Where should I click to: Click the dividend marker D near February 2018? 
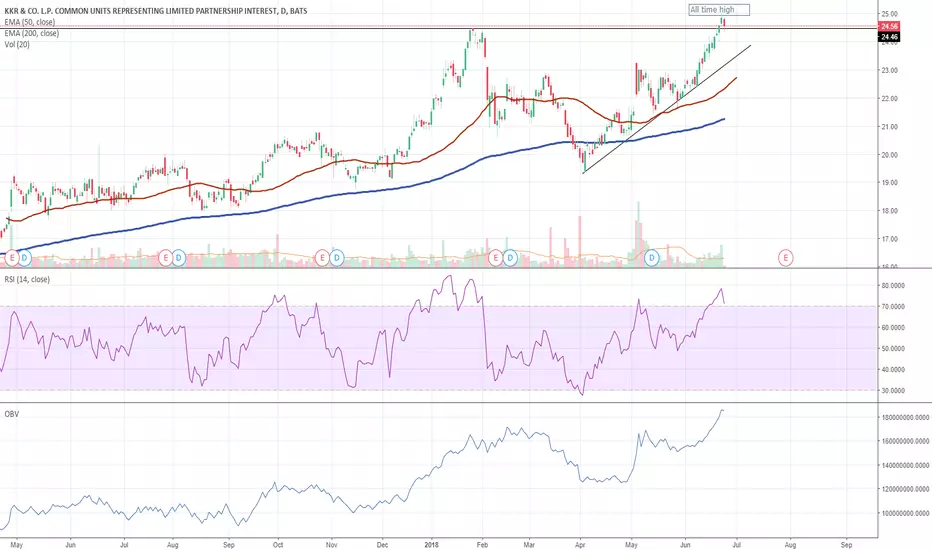click(511, 258)
